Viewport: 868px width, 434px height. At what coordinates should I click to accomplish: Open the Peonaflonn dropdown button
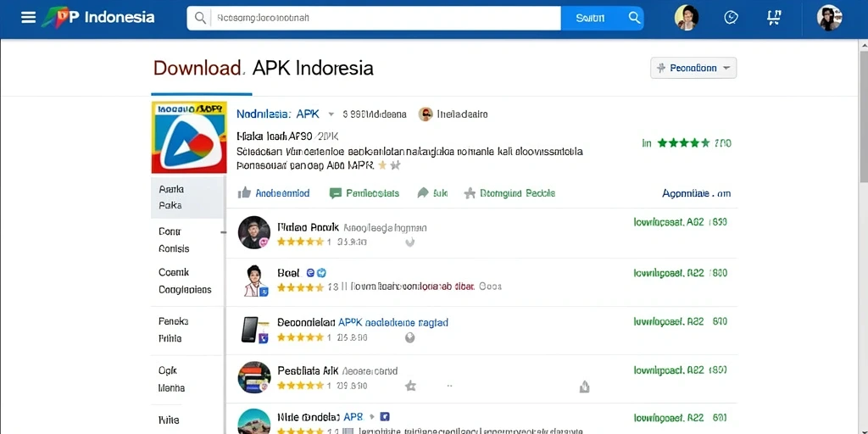693,68
